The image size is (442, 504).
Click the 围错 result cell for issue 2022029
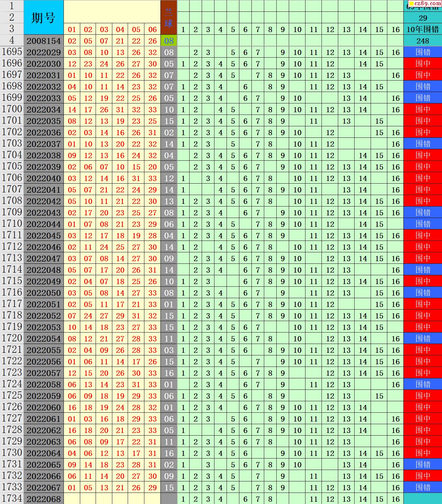[423, 52]
